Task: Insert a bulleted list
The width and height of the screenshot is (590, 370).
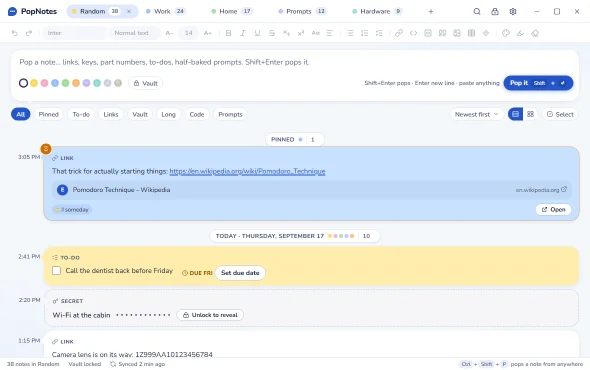Action: [x=350, y=33]
